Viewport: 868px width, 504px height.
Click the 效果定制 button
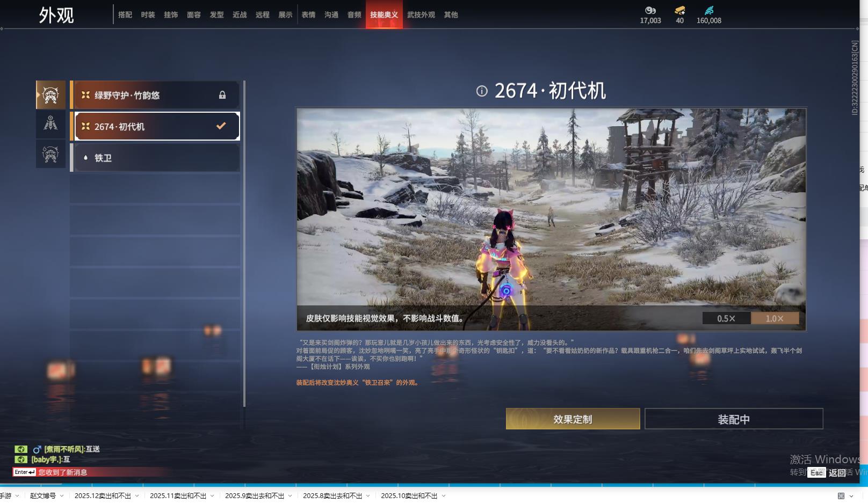coord(573,419)
